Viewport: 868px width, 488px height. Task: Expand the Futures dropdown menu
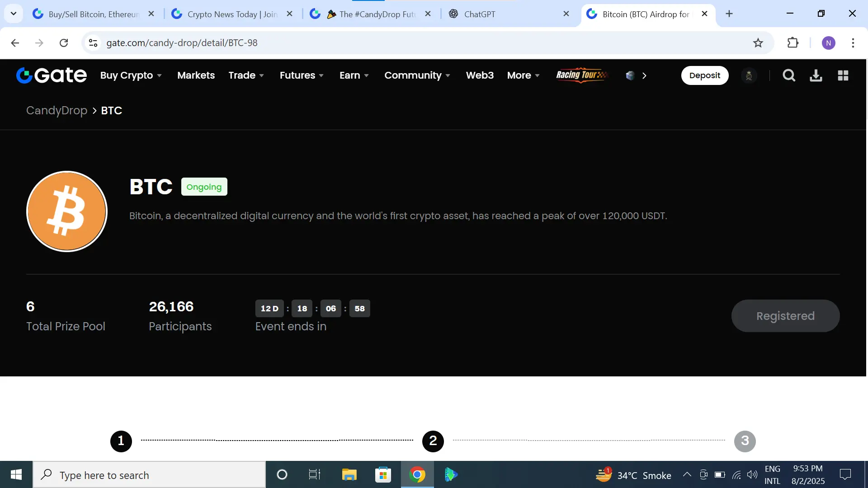302,75
